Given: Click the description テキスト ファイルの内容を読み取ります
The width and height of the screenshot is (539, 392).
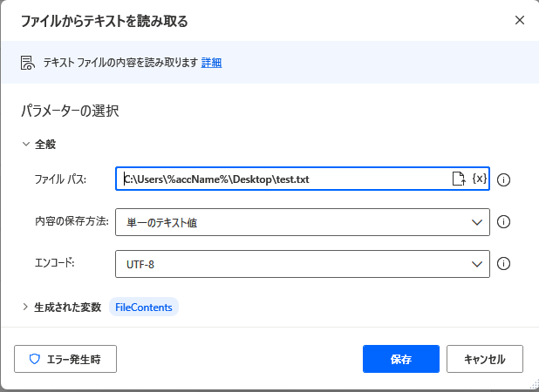Looking at the screenshot, I should pos(120,63).
